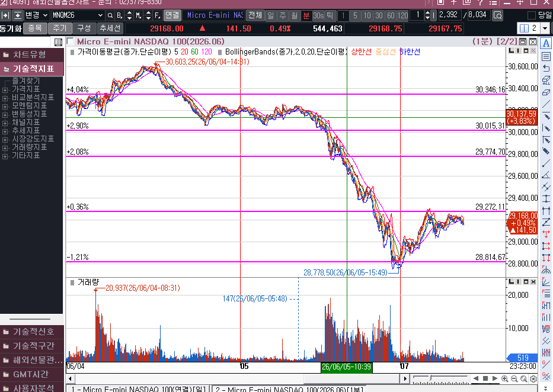Select the crossing lines drawing tool

click(546, 187)
